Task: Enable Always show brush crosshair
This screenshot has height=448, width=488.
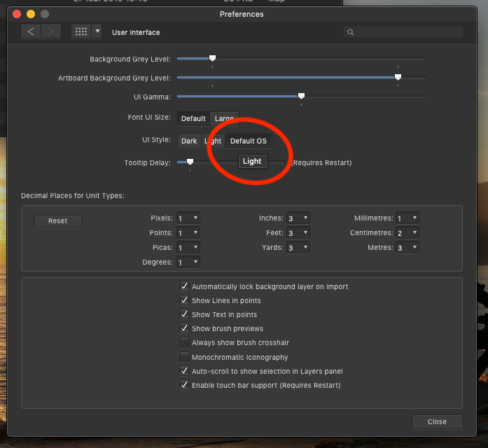Action: pos(185,343)
